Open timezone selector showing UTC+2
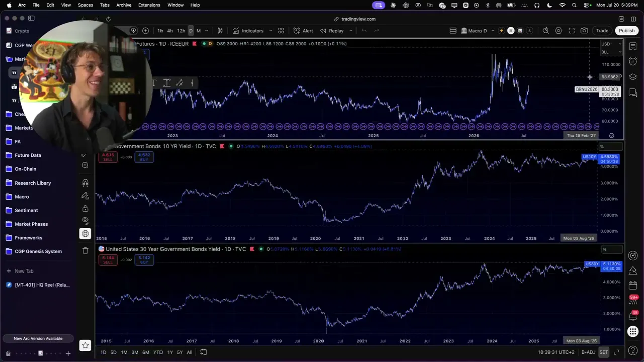Image resolution: width=644 pixels, height=362 pixels. click(x=556, y=352)
